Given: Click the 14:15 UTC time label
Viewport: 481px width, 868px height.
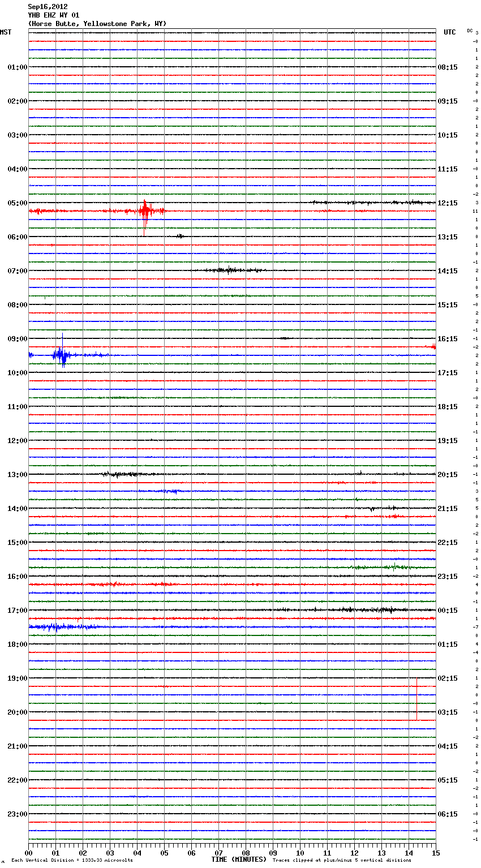Looking at the screenshot, I should coord(448,271).
